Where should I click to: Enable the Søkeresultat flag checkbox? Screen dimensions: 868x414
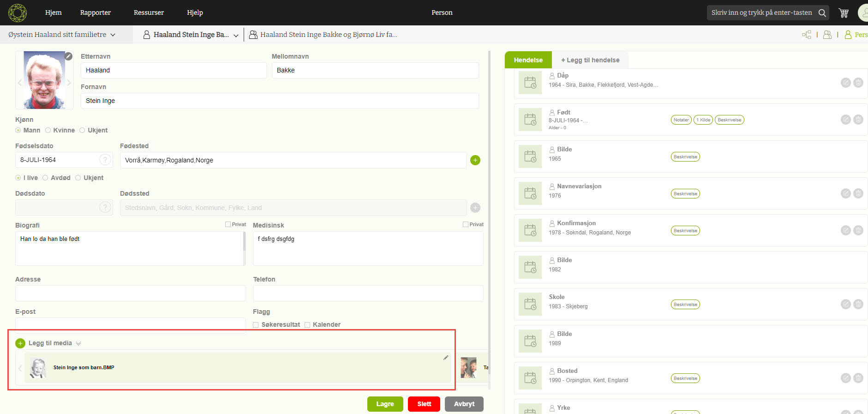(x=256, y=325)
